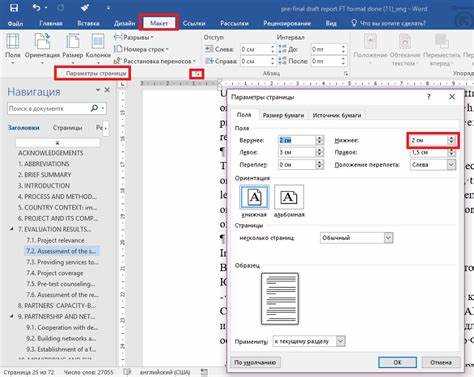Select альбомная landscape orientation
This screenshot has width=474, height=377.
[289, 201]
